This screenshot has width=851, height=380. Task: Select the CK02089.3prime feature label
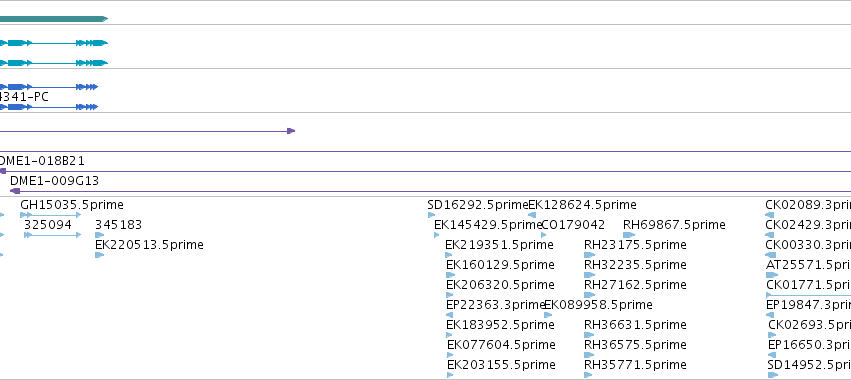(x=808, y=205)
